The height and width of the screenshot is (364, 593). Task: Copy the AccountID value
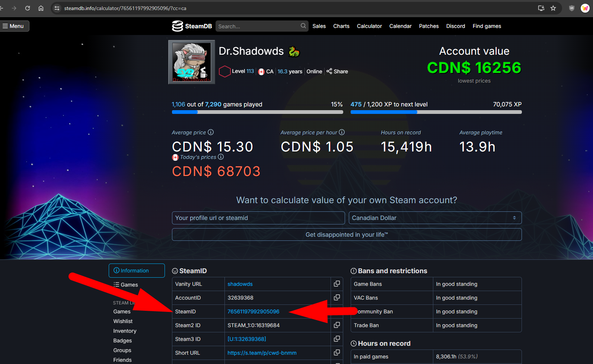pos(337,297)
